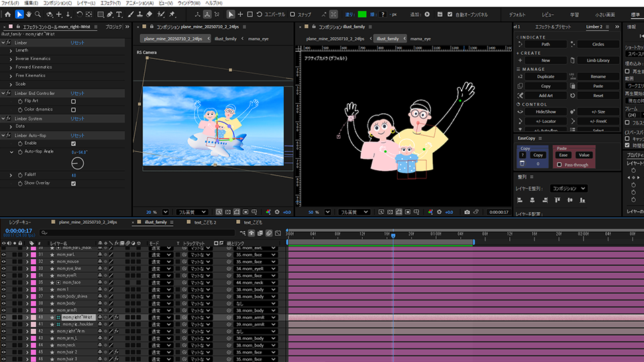
Task: Select the Rotation tool
Action: (x=79, y=14)
